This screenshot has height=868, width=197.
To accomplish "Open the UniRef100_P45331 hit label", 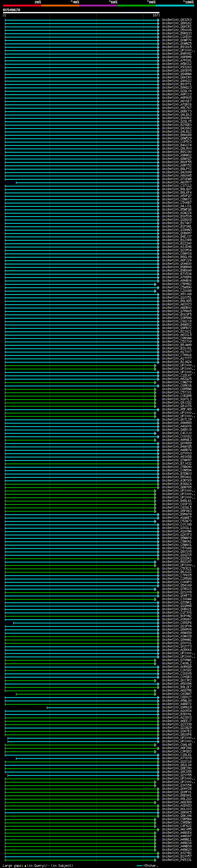I will tap(177, 860).
